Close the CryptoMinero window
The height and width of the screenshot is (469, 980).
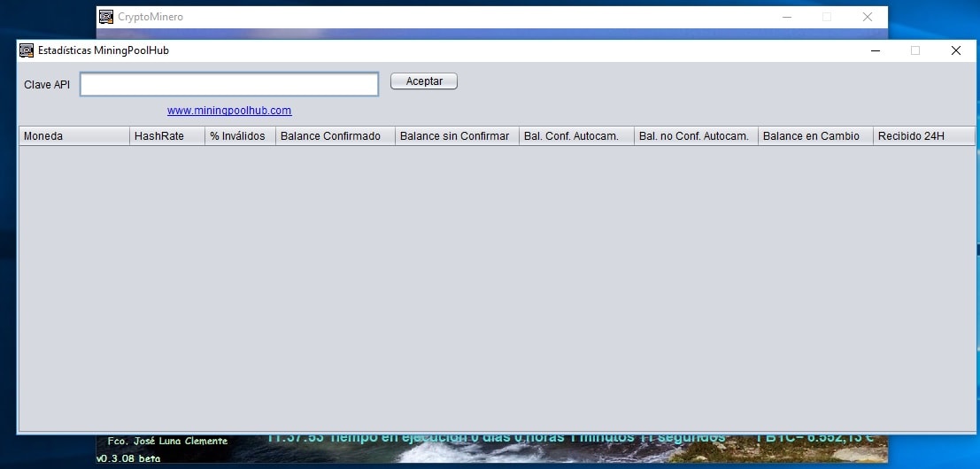(x=867, y=17)
